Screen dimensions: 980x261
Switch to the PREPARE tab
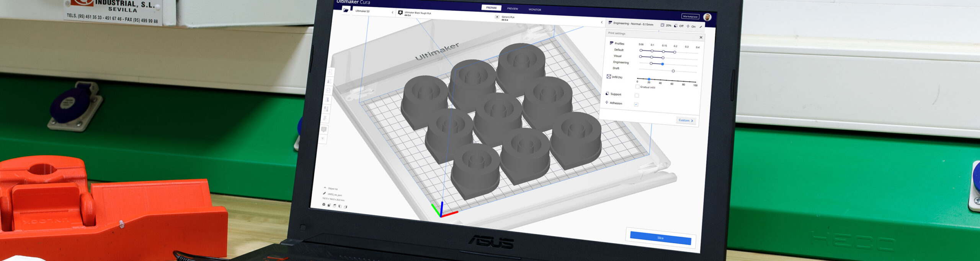pos(492,8)
